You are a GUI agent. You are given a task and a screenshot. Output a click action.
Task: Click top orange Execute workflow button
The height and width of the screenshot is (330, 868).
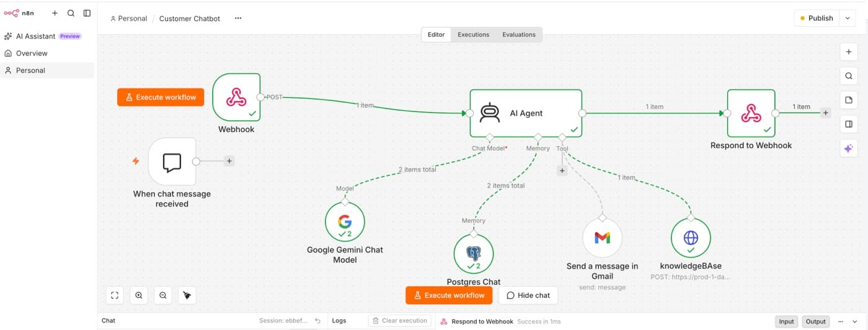[161, 97]
